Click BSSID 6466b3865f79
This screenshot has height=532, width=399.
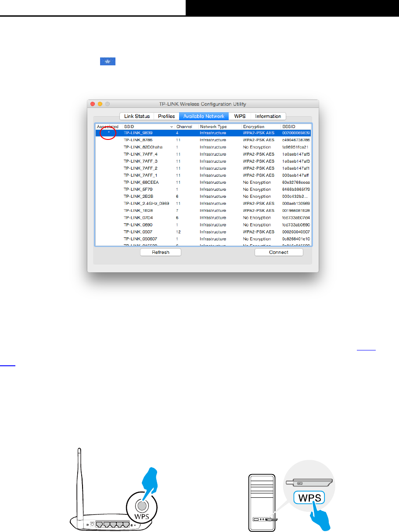[296, 189]
